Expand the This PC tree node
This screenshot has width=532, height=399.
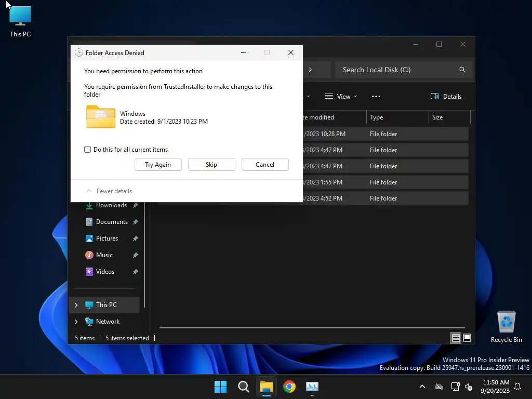tap(76, 305)
